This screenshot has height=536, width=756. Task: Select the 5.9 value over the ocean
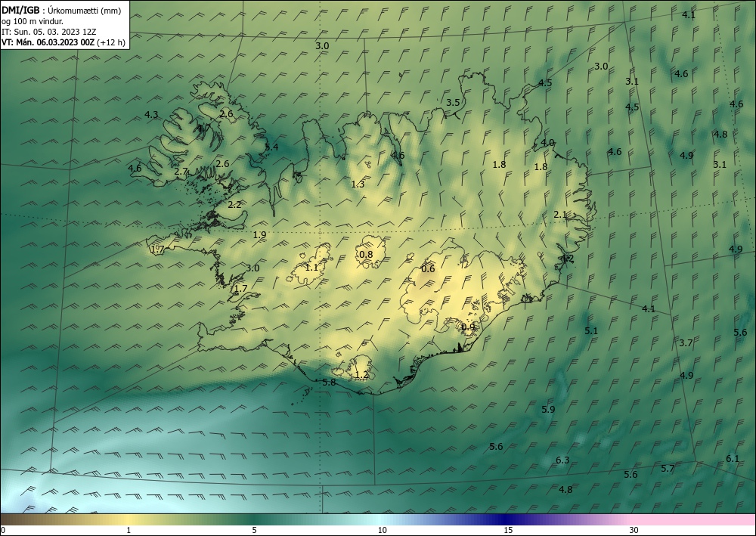click(x=548, y=409)
